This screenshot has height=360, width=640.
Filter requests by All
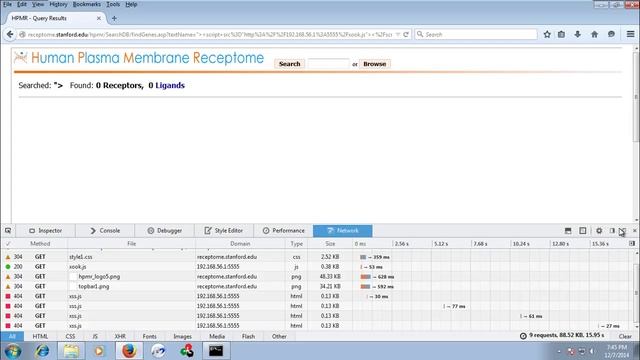[x=12, y=336]
